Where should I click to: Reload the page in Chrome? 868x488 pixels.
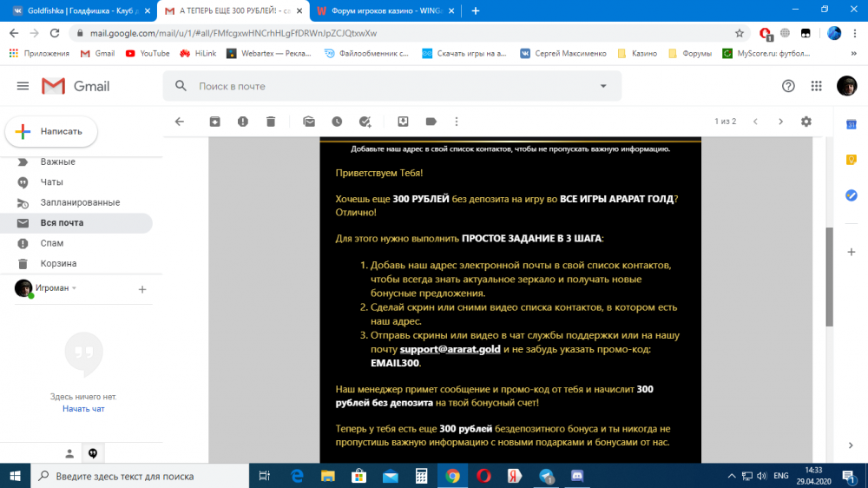click(54, 33)
